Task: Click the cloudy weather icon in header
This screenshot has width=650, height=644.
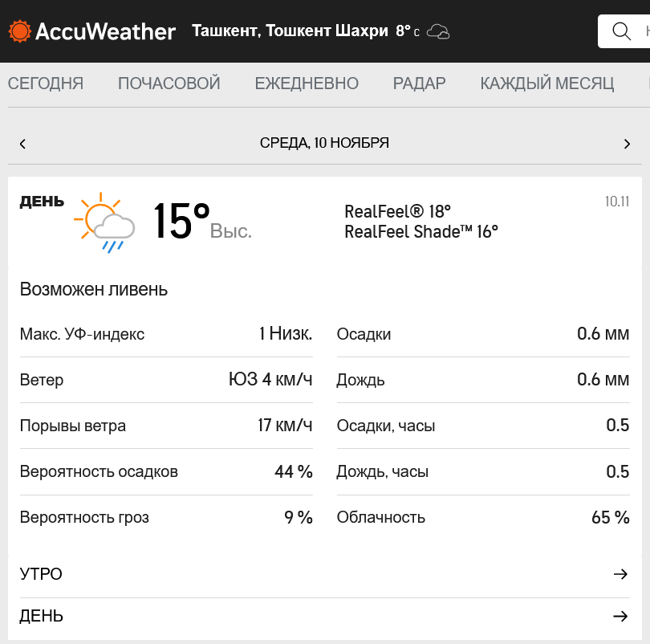Action: (x=438, y=31)
